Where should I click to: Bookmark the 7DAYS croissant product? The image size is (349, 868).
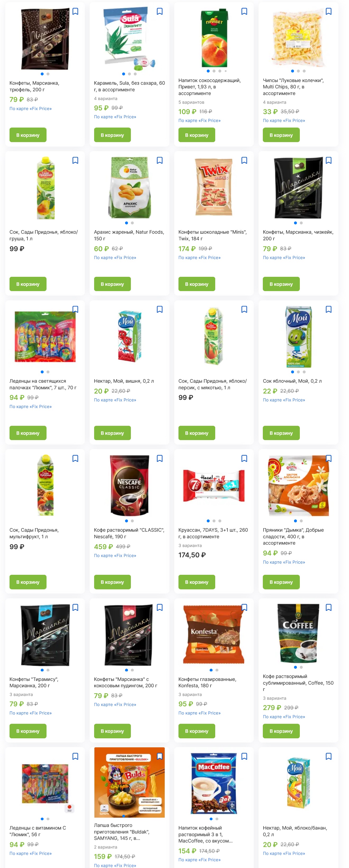(x=244, y=458)
